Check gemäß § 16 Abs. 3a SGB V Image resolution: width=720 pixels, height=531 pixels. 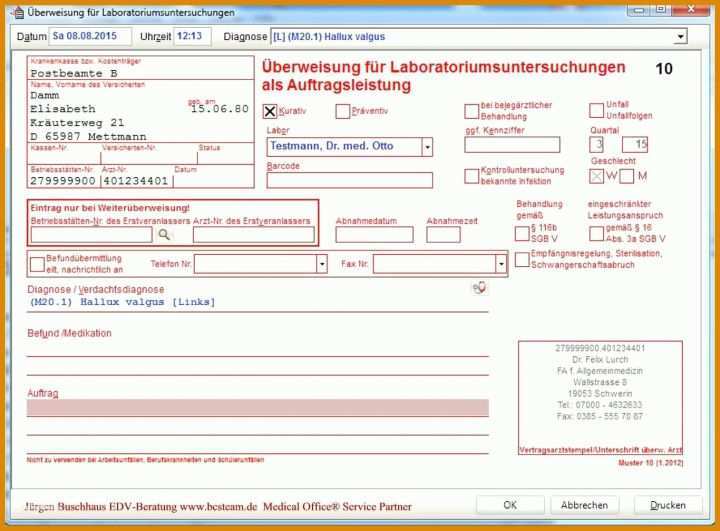[596, 233]
